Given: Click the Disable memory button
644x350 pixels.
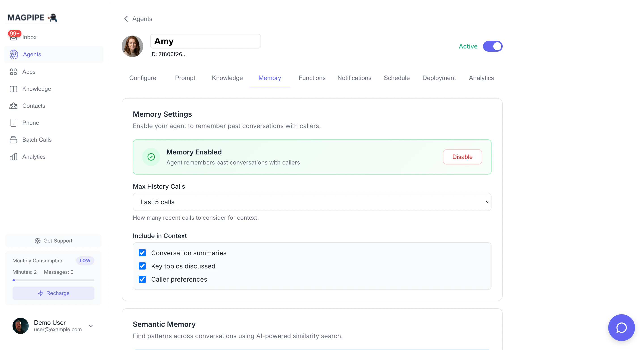Looking at the screenshot, I should click(x=462, y=157).
